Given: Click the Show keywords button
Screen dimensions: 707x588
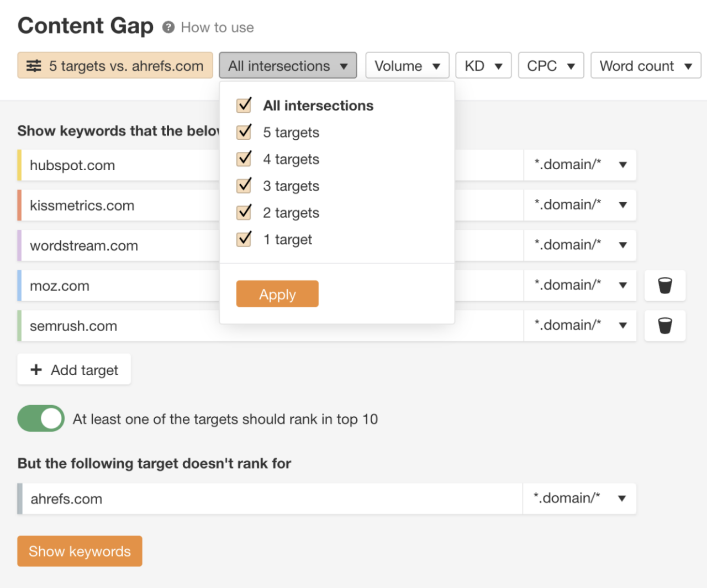Looking at the screenshot, I should [x=80, y=551].
